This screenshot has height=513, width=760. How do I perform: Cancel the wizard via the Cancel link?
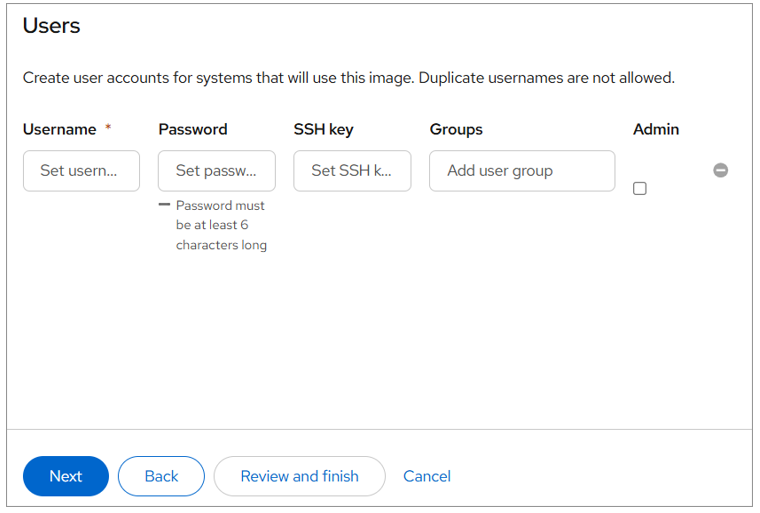point(427,476)
